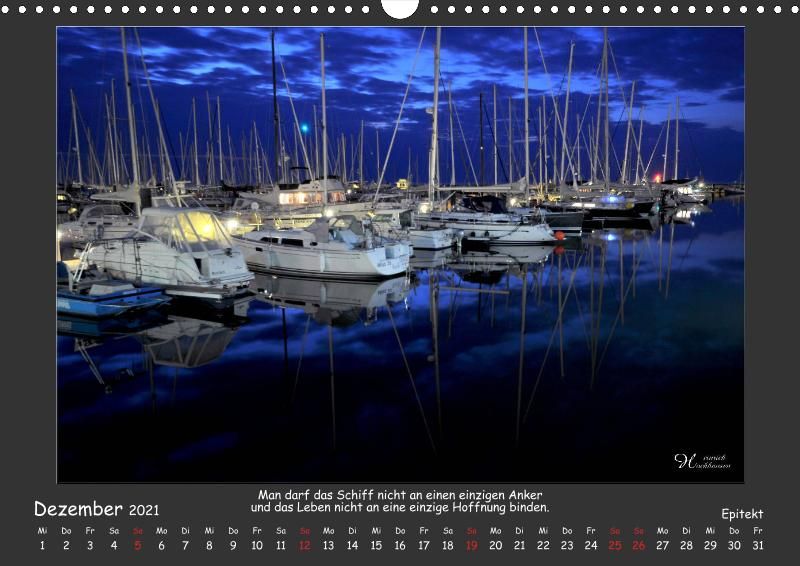This screenshot has width=800, height=566.
Task: Select date 10 in the calendar row
Action: click(x=257, y=545)
